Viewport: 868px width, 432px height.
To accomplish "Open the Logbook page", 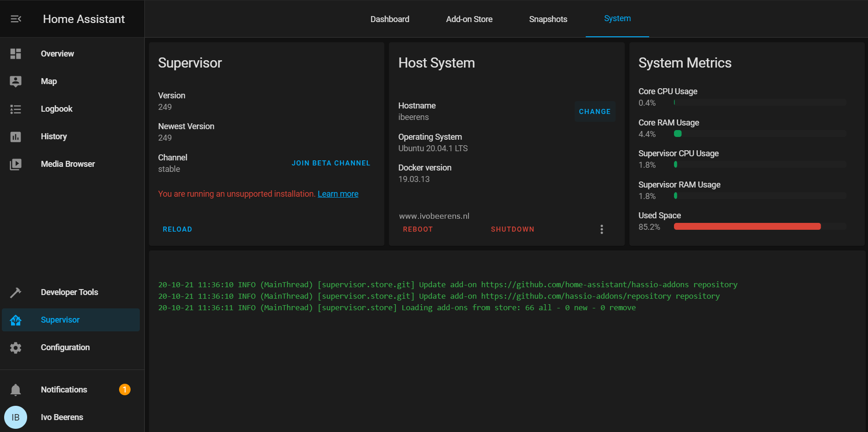I will point(71,109).
